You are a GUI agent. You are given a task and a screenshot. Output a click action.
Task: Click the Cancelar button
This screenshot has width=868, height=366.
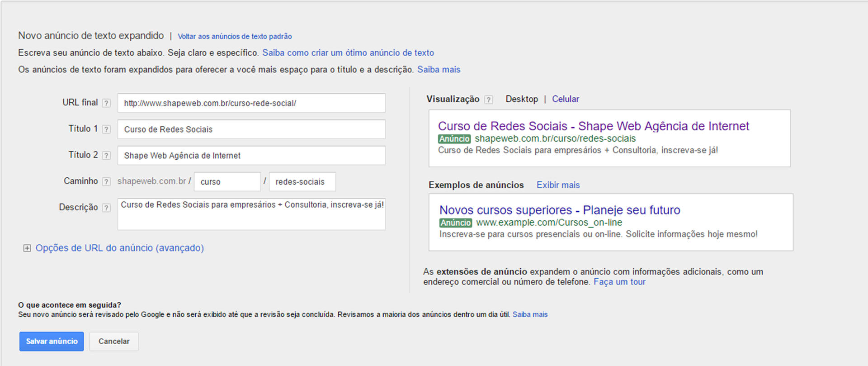point(114,342)
